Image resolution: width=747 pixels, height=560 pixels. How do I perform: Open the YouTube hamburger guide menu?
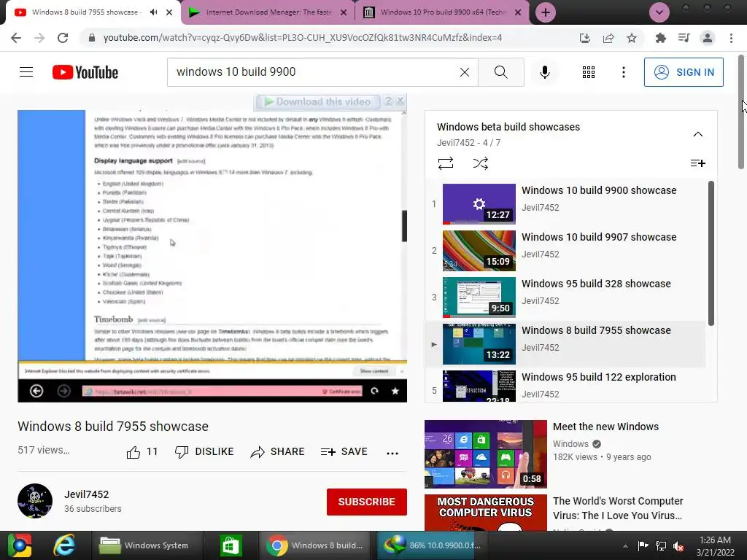tap(26, 72)
